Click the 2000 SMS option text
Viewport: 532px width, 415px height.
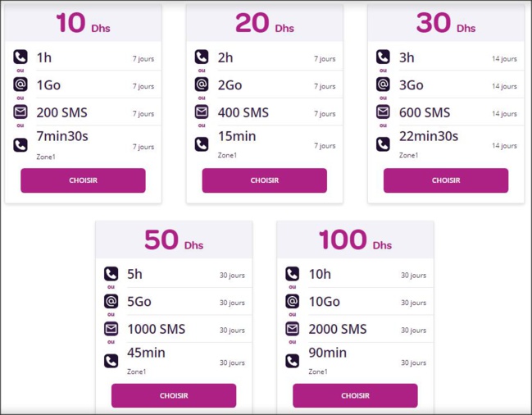click(338, 329)
